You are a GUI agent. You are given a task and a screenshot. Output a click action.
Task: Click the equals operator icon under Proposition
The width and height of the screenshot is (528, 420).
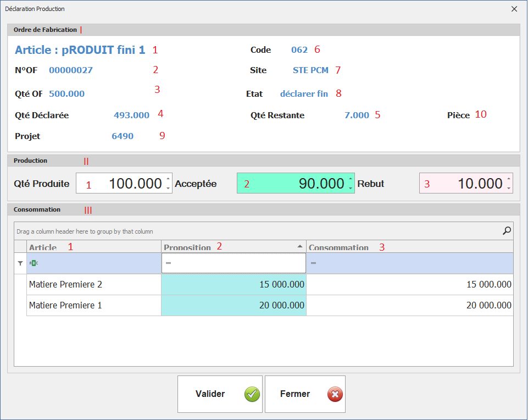point(169,263)
